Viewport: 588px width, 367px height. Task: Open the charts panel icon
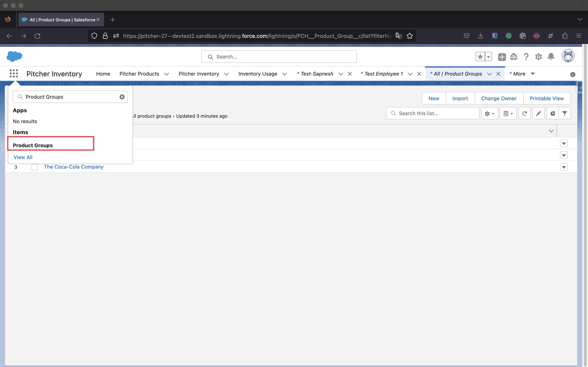pyautogui.click(x=553, y=113)
